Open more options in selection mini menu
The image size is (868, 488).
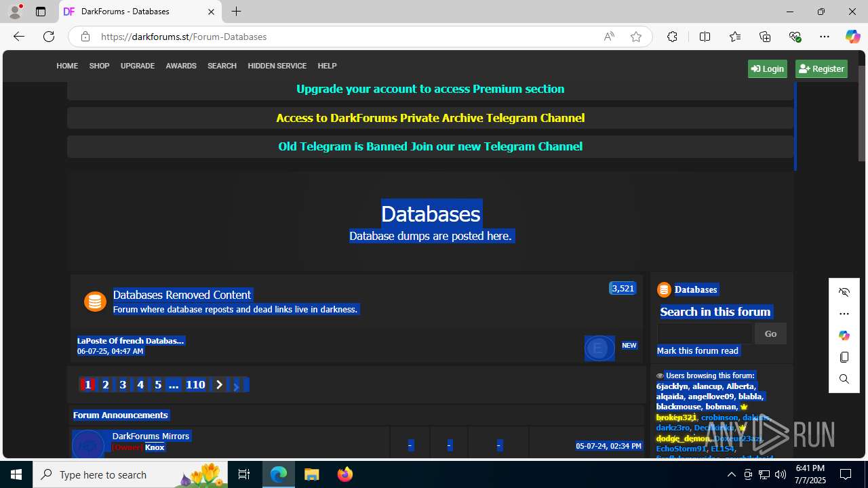click(x=844, y=314)
